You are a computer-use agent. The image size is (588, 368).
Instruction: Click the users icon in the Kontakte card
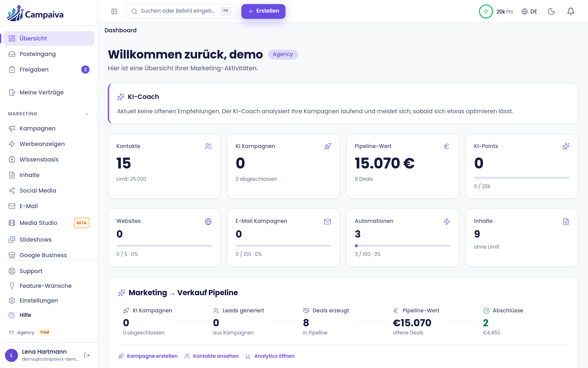pyautogui.click(x=208, y=146)
